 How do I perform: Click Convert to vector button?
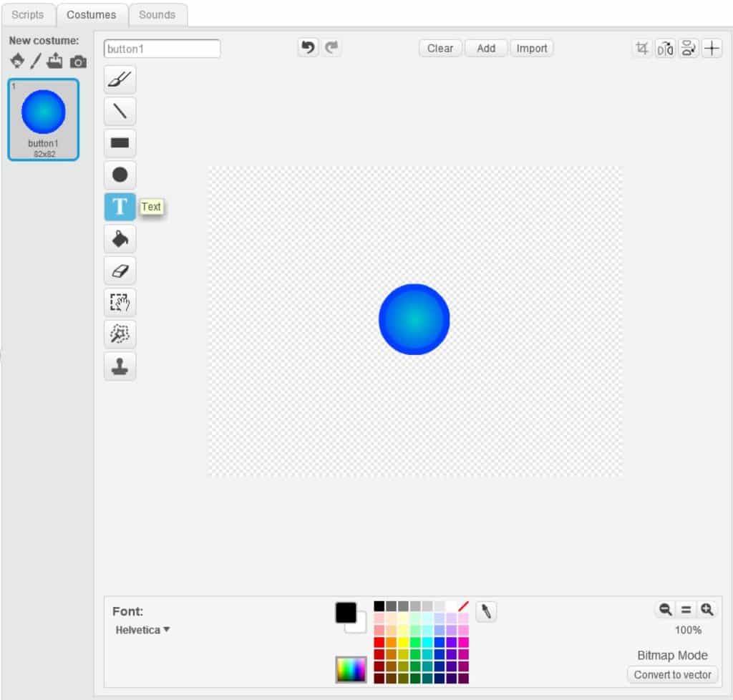point(672,675)
